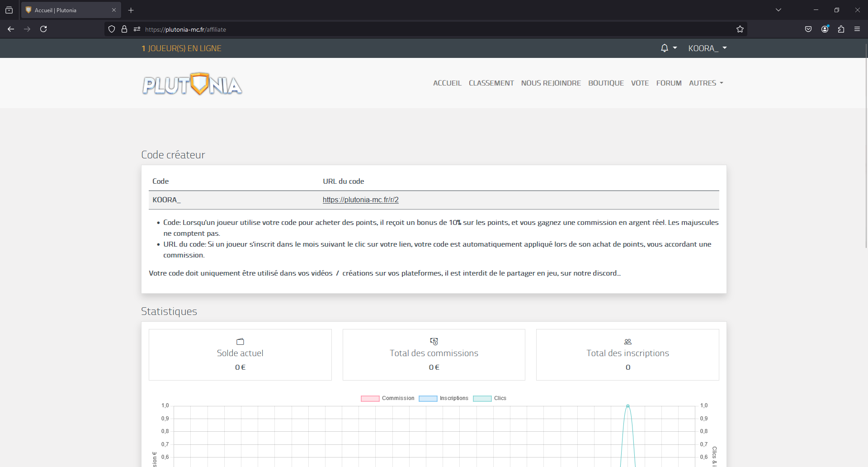
Task: Open the BOUTIQUE page
Action: (x=606, y=83)
